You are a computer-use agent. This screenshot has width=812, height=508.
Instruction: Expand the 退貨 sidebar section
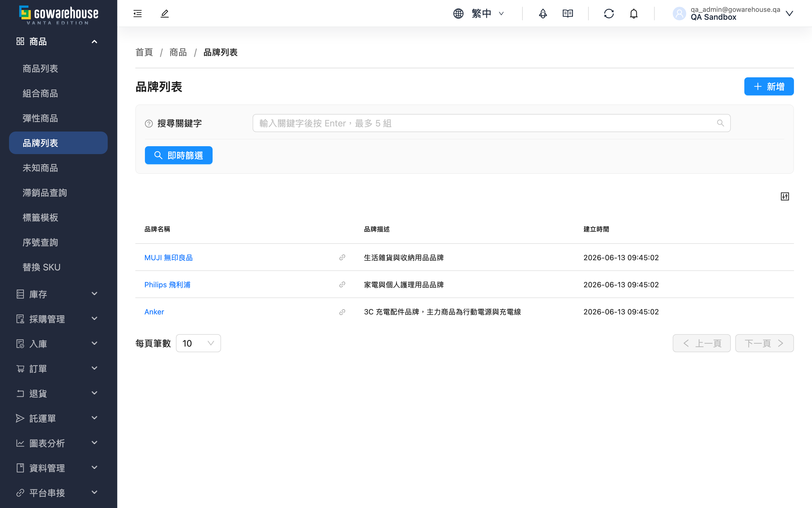point(58,393)
